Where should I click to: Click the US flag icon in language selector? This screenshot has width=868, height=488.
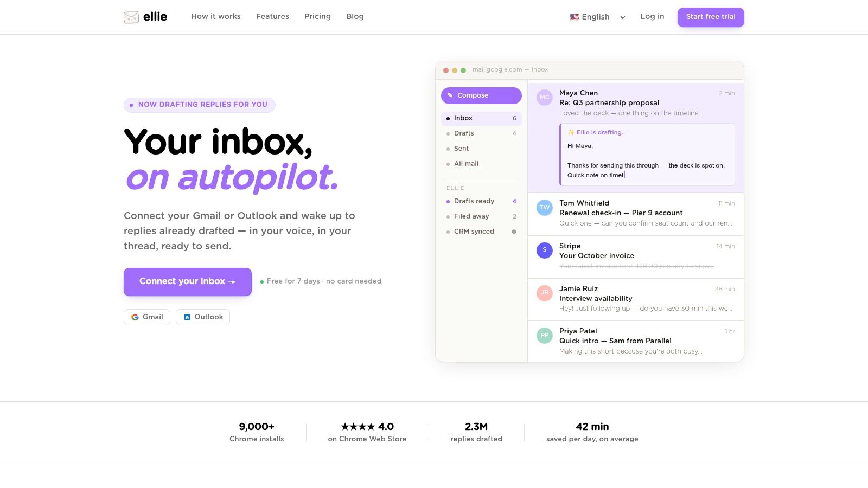[x=575, y=17]
